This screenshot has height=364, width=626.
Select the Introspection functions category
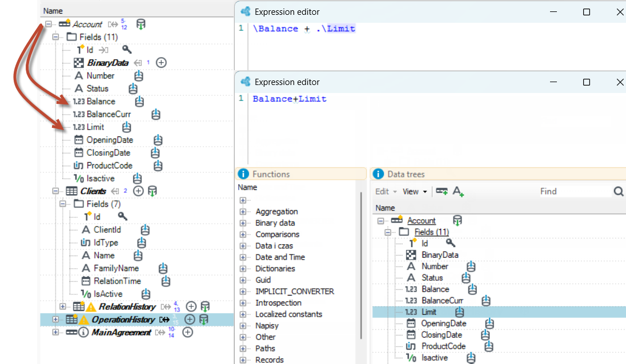(x=278, y=303)
